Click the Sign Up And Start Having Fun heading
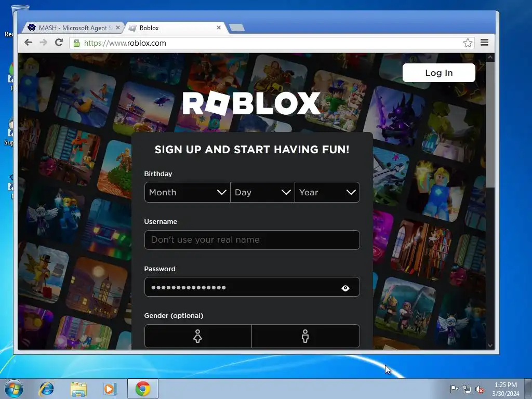This screenshot has width=532, height=399. [252, 149]
